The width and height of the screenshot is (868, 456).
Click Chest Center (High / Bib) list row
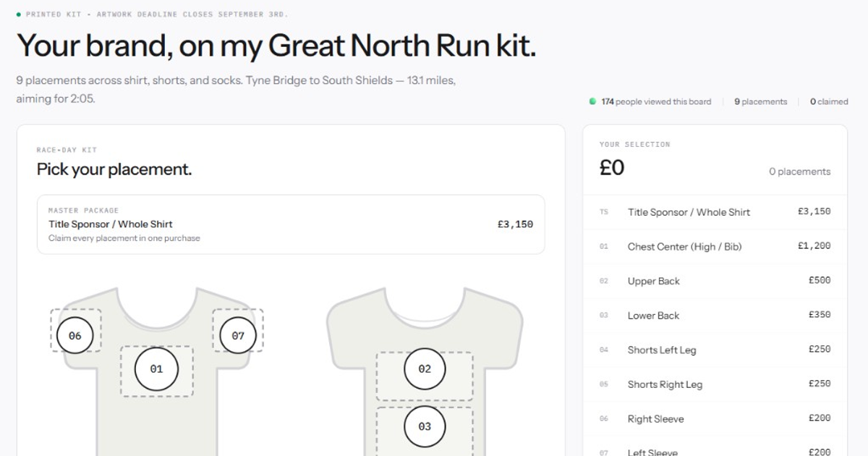pos(715,247)
